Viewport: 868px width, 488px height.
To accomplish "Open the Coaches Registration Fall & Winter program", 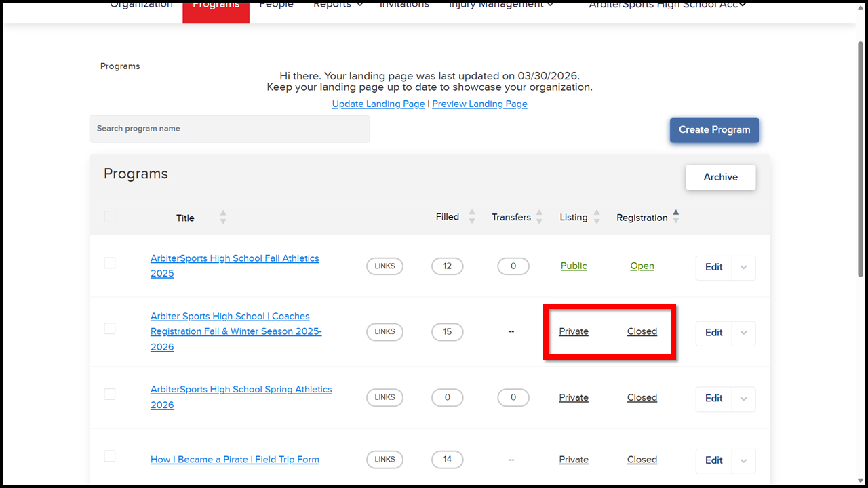I will tap(236, 331).
